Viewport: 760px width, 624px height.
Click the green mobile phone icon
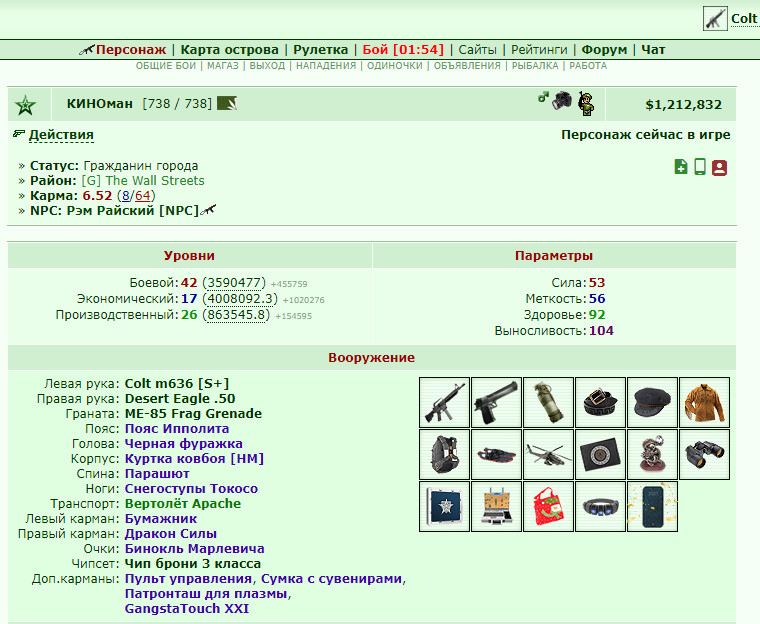click(x=700, y=167)
